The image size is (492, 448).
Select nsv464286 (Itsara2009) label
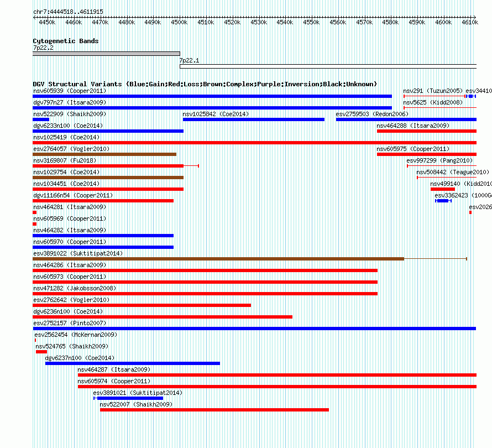[70, 265]
